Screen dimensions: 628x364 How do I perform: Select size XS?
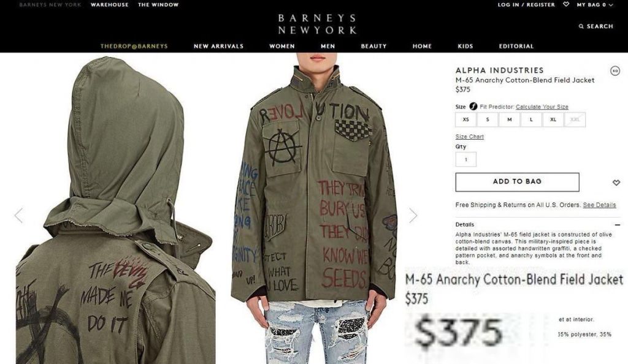[x=466, y=119]
